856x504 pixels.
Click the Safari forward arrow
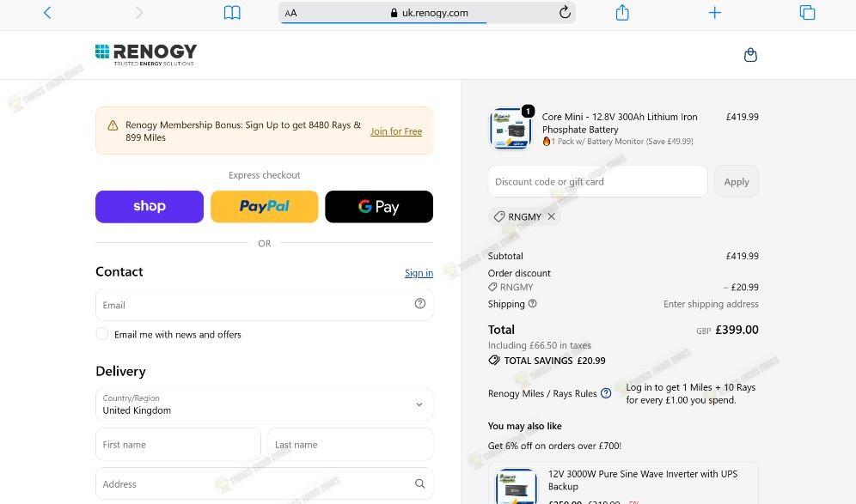[139, 13]
